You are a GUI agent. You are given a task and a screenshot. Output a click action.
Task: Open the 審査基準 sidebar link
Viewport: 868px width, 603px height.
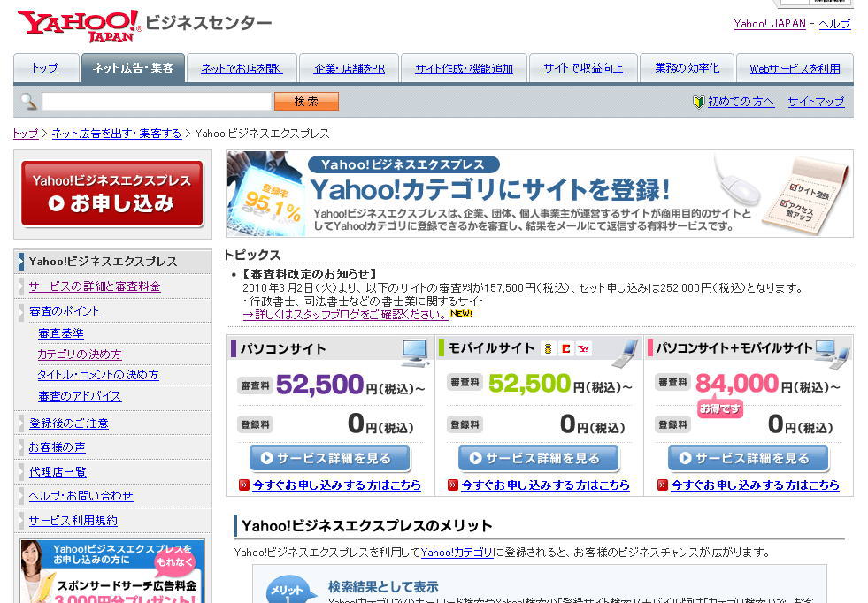point(61,333)
